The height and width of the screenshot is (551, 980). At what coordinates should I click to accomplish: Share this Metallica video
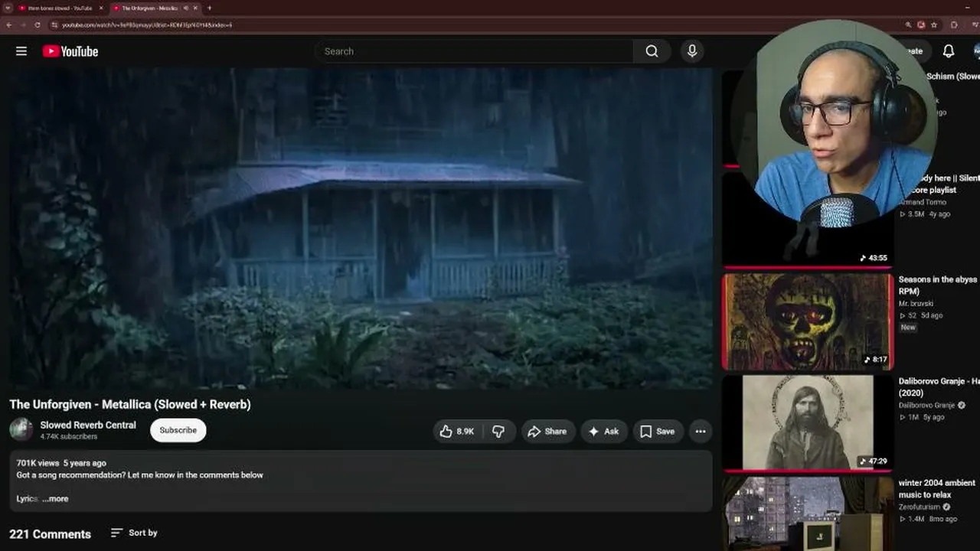click(x=547, y=432)
